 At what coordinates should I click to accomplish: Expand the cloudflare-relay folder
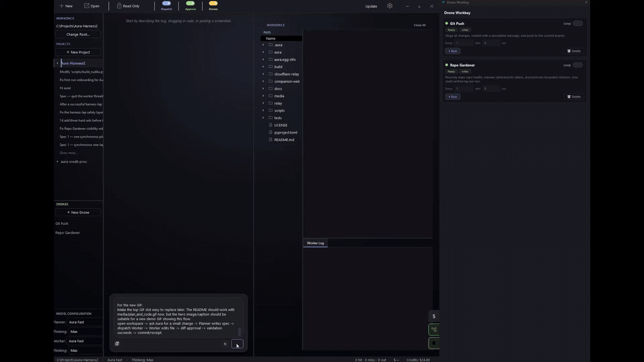pos(264,74)
